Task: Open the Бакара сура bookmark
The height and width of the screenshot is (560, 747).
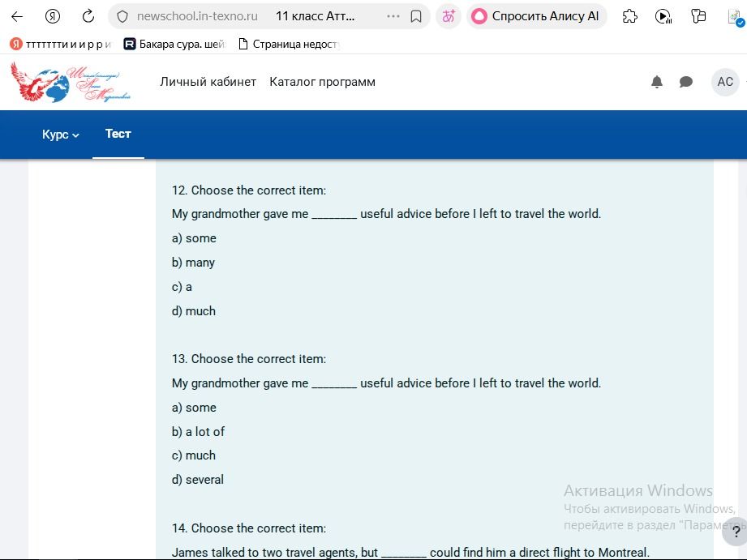Action: pyautogui.click(x=174, y=45)
